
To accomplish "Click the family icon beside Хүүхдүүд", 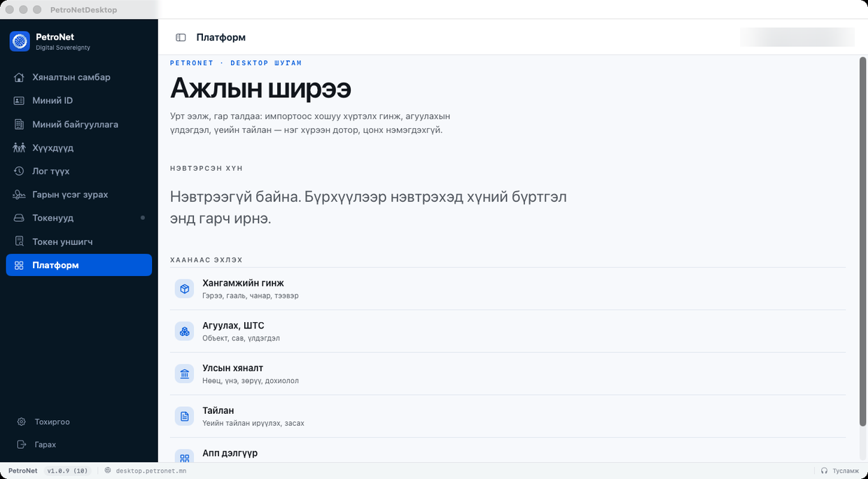I will click(x=19, y=148).
